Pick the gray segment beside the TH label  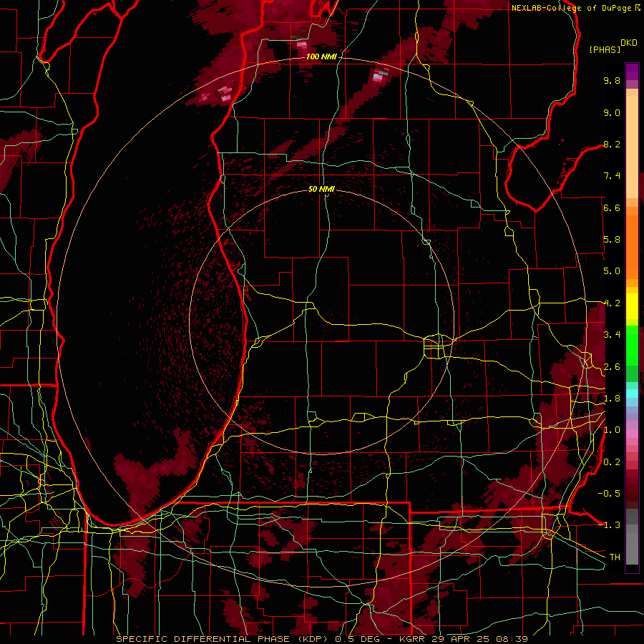click(632, 548)
